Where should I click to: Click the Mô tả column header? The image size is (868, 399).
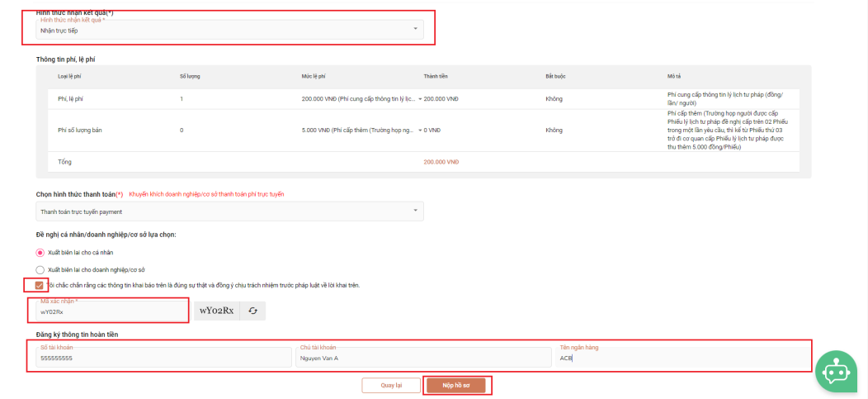click(673, 76)
